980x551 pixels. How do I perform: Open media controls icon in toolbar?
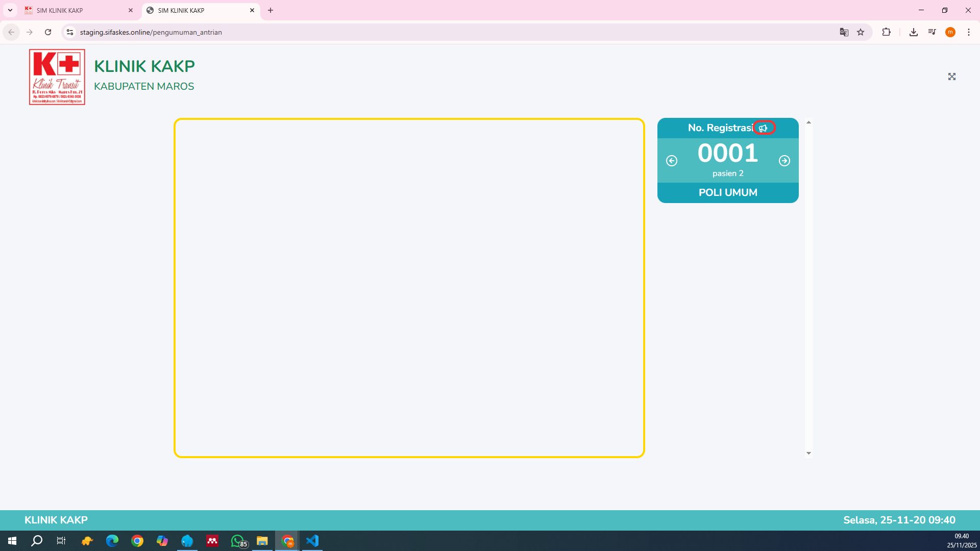pos(932,32)
